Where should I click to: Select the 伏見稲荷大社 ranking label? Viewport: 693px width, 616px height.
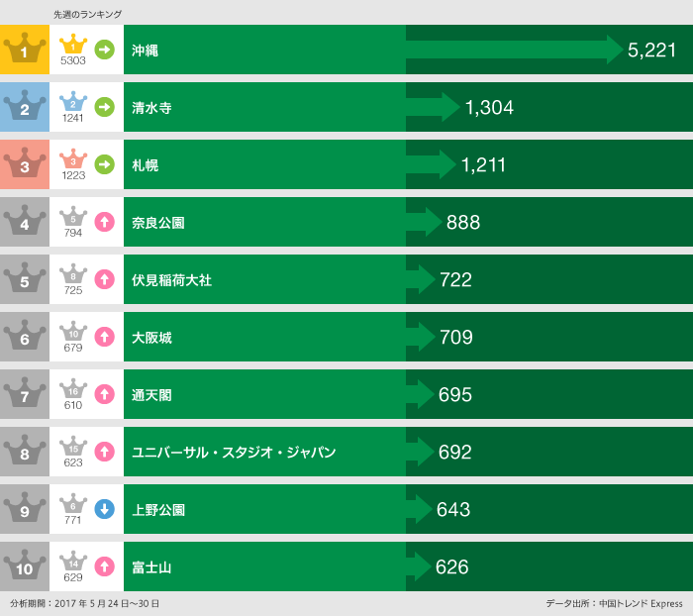coord(171,279)
